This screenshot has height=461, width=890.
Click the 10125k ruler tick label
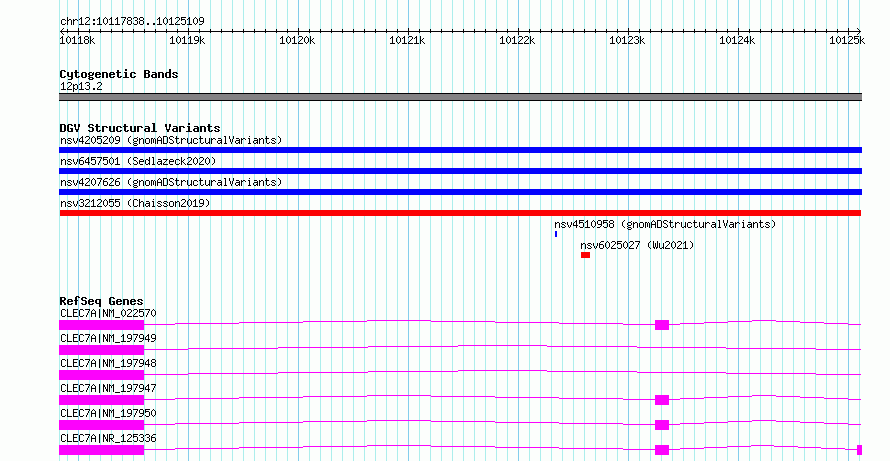coord(847,40)
